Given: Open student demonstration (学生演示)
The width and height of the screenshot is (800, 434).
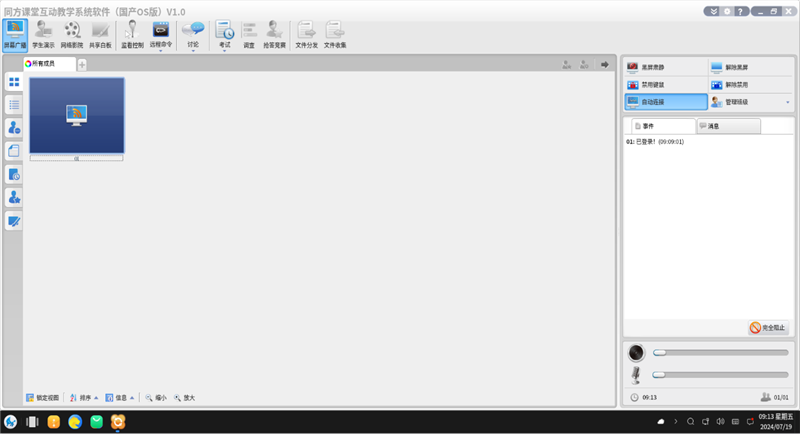Looking at the screenshot, I should click(x=43, y=34).
